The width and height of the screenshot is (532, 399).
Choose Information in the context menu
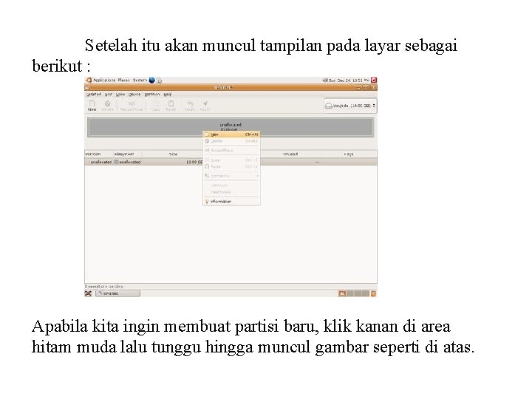pos(231,202)
